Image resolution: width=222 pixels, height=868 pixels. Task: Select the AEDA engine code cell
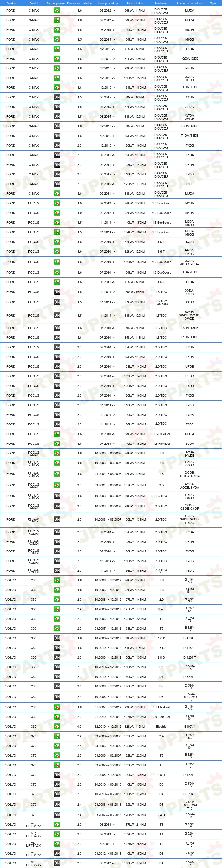(190, 107)
